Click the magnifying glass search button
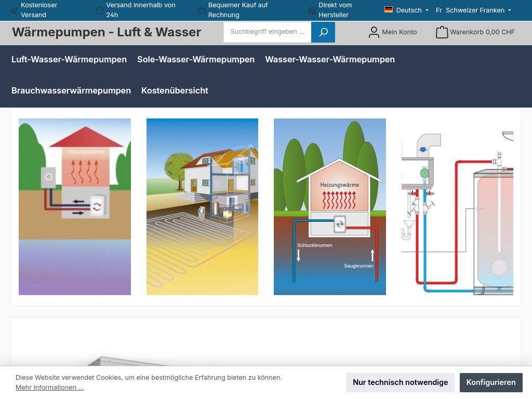The width and height of the screenshot is (532, 399). pyautogui.click(x=323, y=32)
